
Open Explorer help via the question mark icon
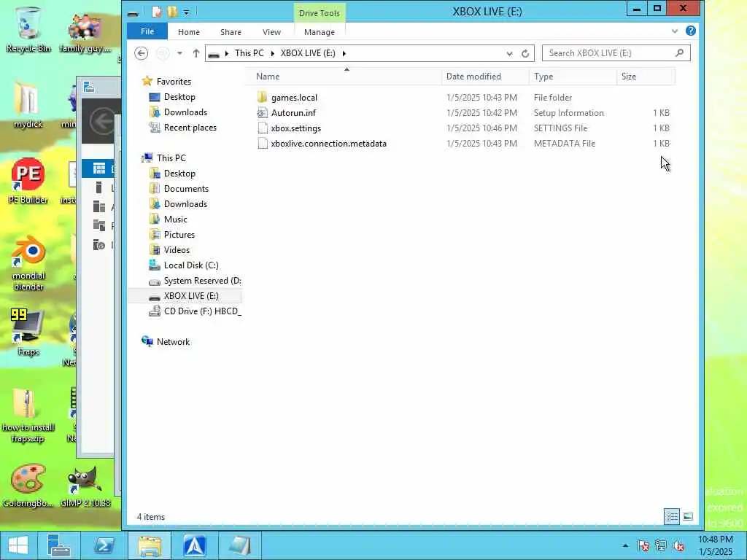690,31
